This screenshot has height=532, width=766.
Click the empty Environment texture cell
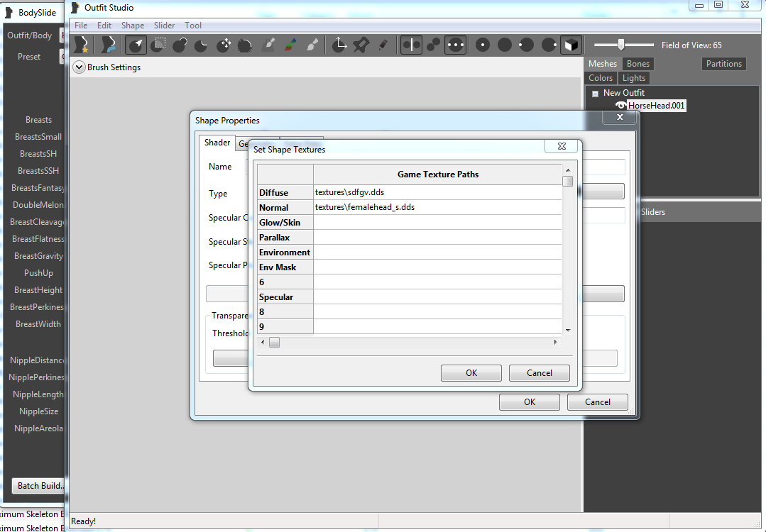click(x=437, y=252)
